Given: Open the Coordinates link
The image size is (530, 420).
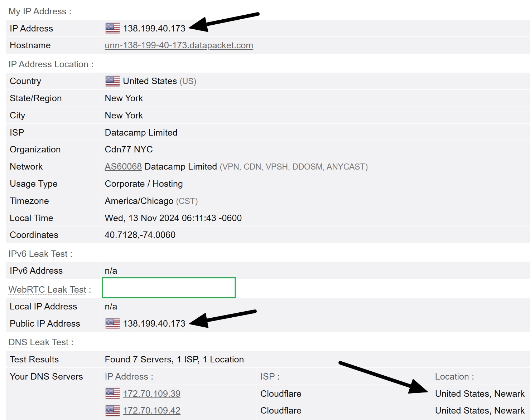Looking at the screenshot, I should pos(33,235).
